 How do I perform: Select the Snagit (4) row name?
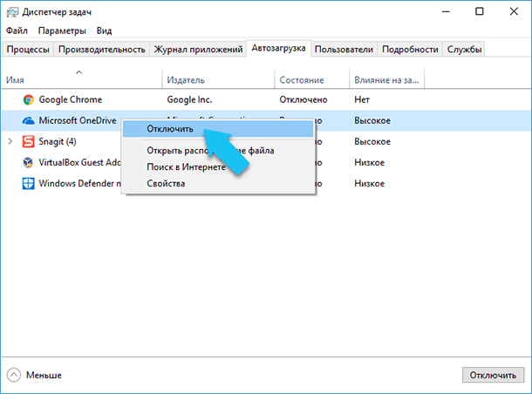tap(58, 142)
